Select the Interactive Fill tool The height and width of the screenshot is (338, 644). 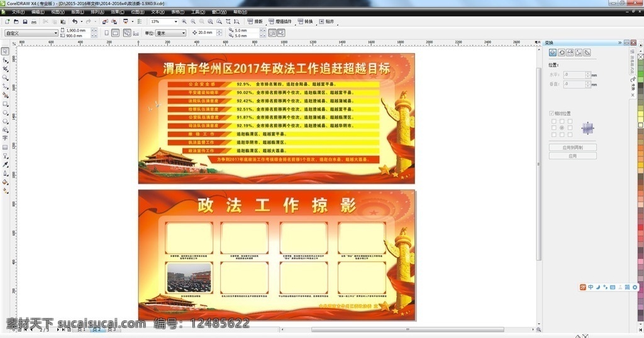pyautogui.click(x=5, y=191)
